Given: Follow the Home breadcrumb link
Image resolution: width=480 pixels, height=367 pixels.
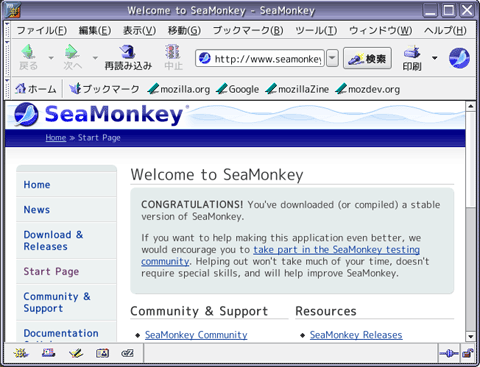Looking at the screenshot, I should click(x=56, y=138).
